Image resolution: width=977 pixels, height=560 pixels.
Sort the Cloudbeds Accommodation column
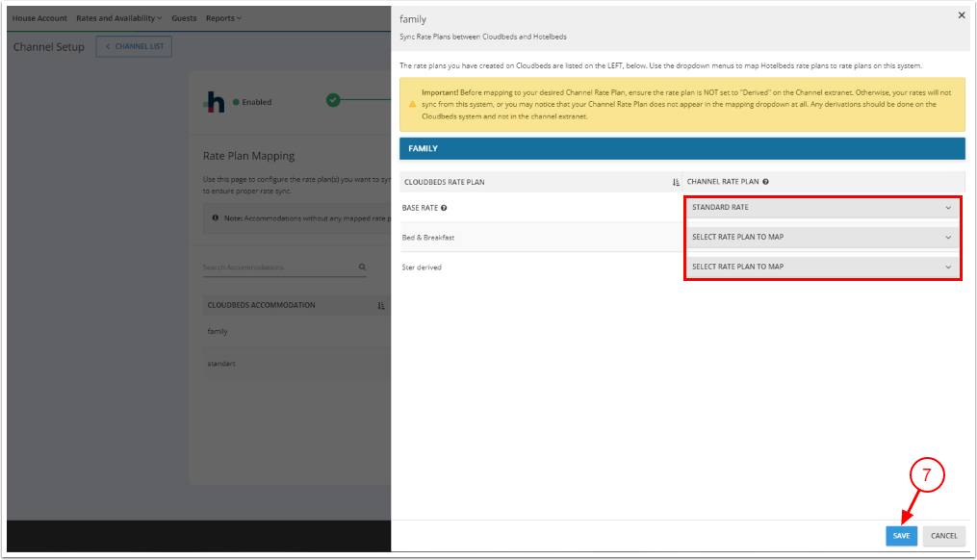click(381, 306)
